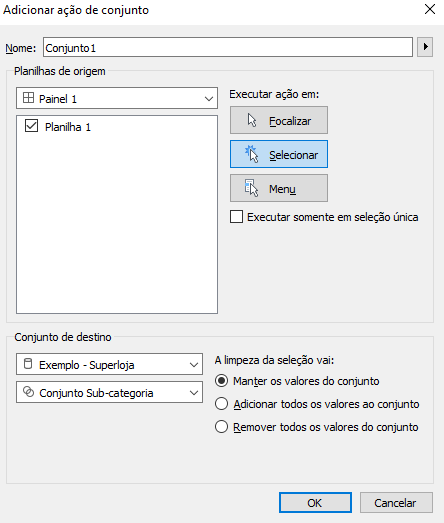Select Manter os valores do conjunto
The width and height of the screenshot is (444, 523).
point(221,381)
